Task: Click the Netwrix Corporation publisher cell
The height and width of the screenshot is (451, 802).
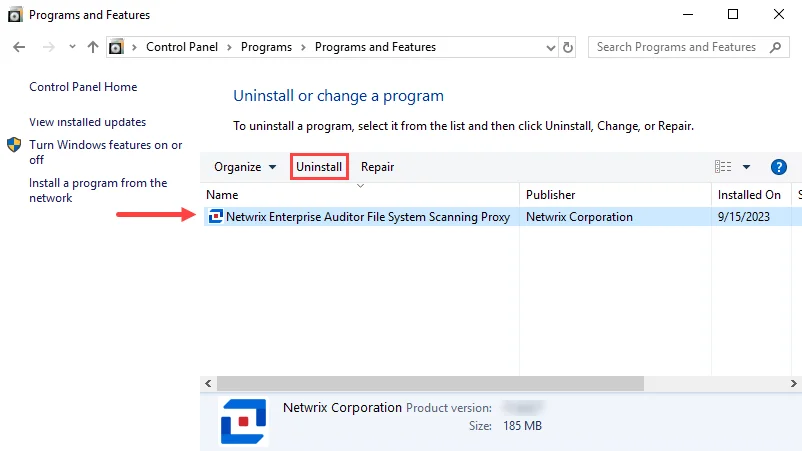Action: click(579, 217)
